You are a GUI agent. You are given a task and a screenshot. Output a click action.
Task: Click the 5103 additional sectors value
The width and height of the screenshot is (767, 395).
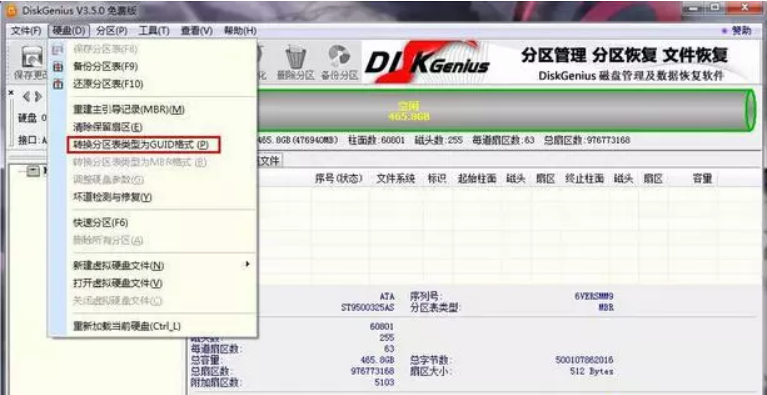384,383
